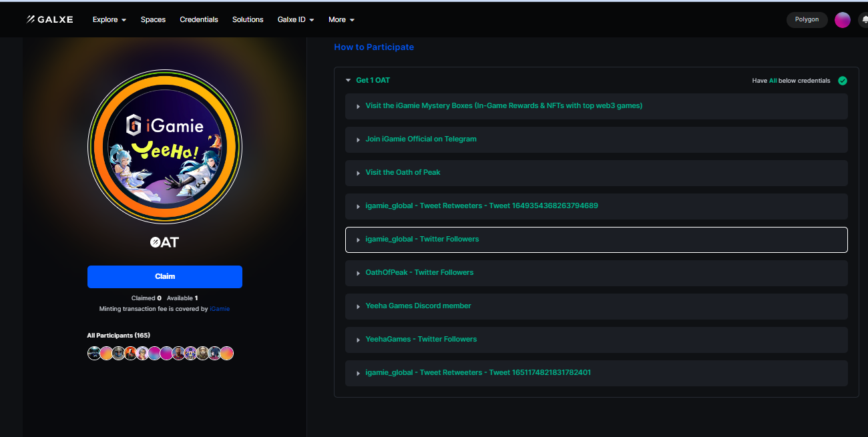Click the Available 1 count text

(x=182, y=298)
